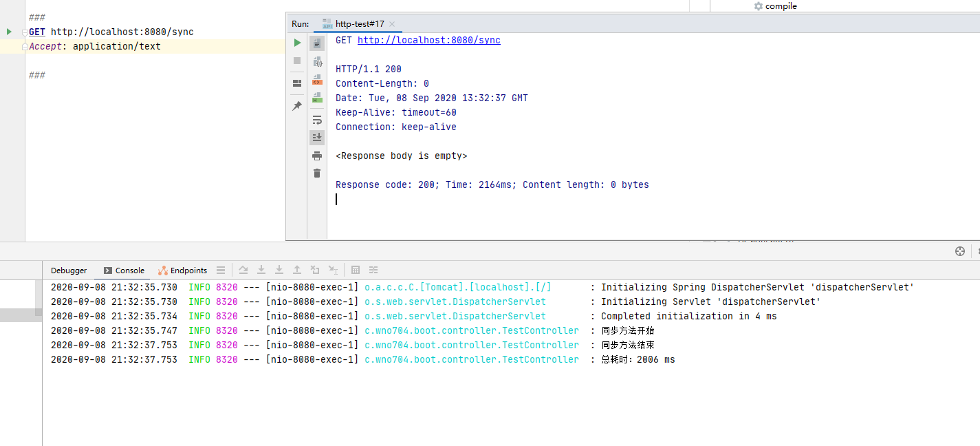View response as HTML
Viewport: 980px width, 446px height.
[x=317, y=98]
